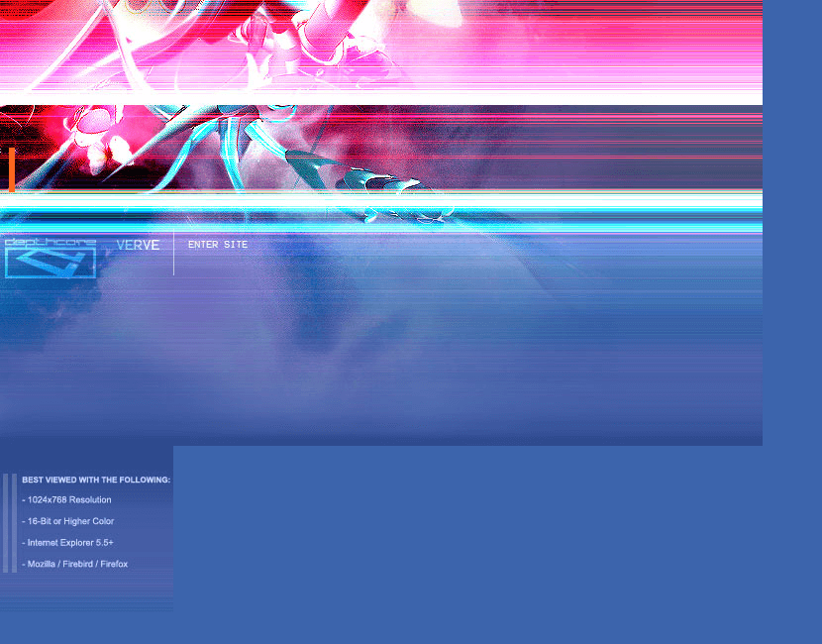Select the line "- 16-Bit or Higher Color"
The width and height of the screenshot is (822, 644).
point(68,521)
